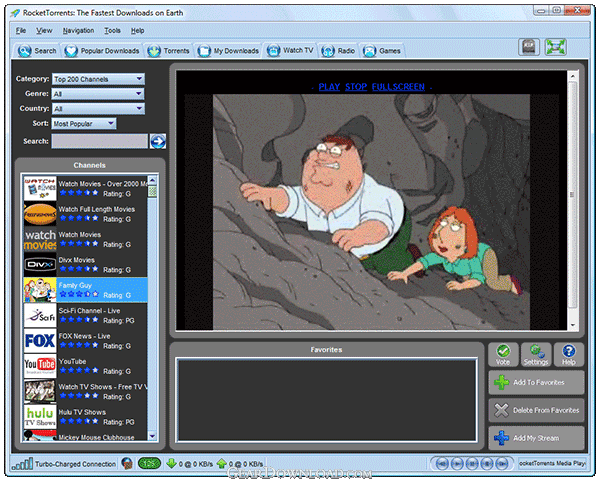Click the rightmost media player next button
The width and height of the screenshot is (600, 482).
tap(502, 464)
